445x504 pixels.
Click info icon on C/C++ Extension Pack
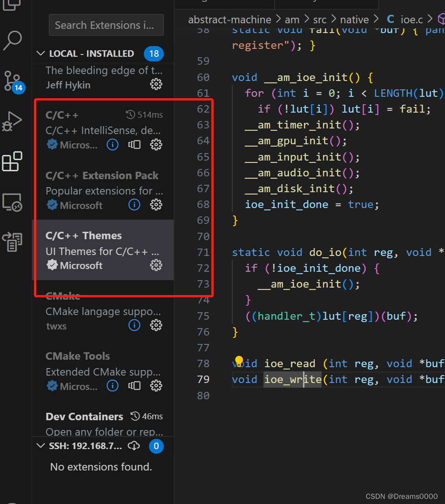tap(135, 205)
